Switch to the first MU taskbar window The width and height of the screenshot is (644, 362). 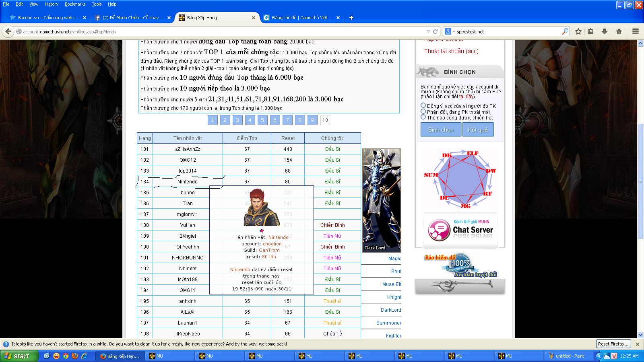[169, 356]
